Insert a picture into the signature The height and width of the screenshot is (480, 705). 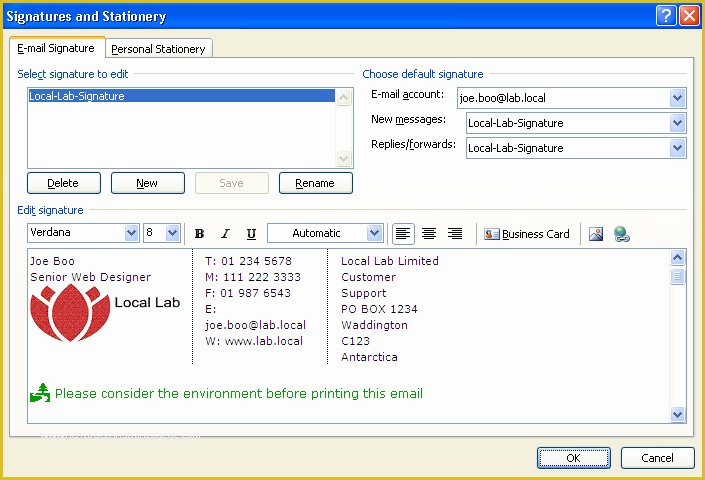[596, 234]
